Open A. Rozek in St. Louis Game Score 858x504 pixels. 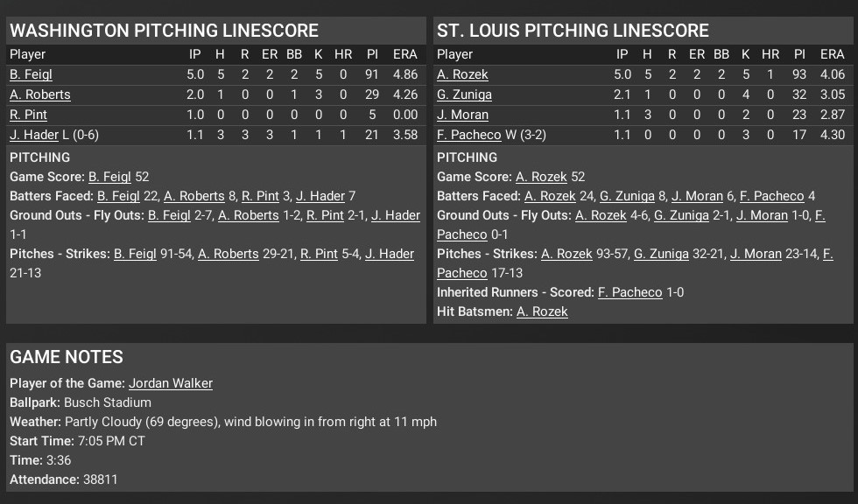[x=541, y=177]
